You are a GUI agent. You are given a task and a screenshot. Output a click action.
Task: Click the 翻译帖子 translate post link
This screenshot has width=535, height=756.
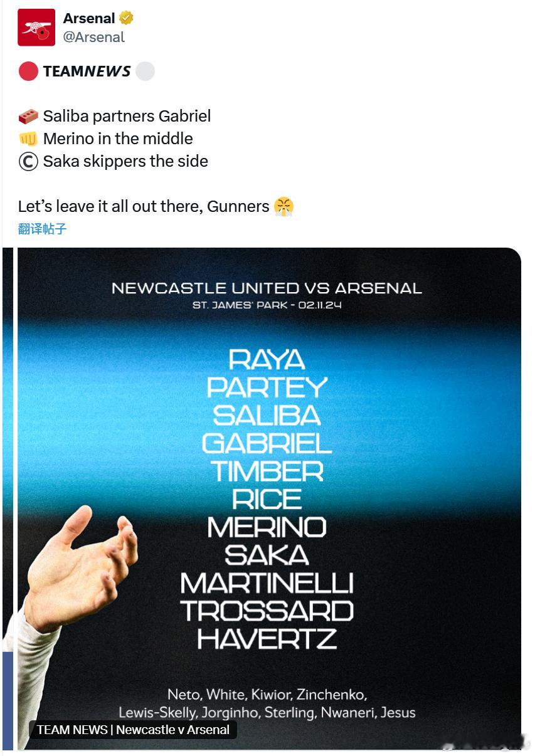(x=42, y=229)
